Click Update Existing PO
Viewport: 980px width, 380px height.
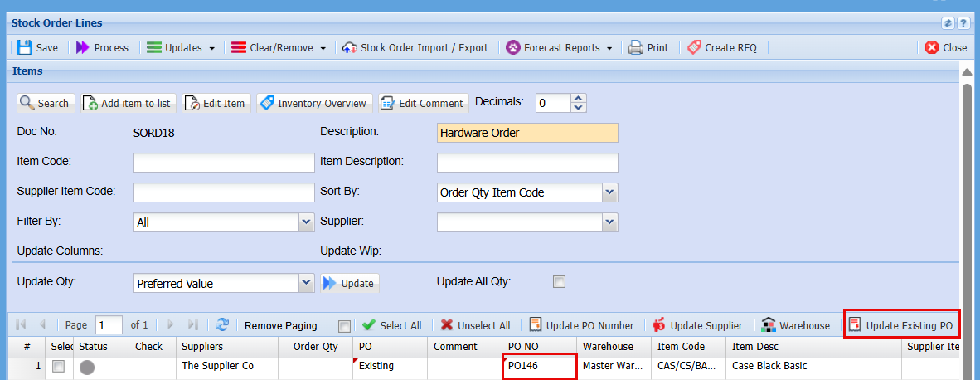click(x=901, y=325)
